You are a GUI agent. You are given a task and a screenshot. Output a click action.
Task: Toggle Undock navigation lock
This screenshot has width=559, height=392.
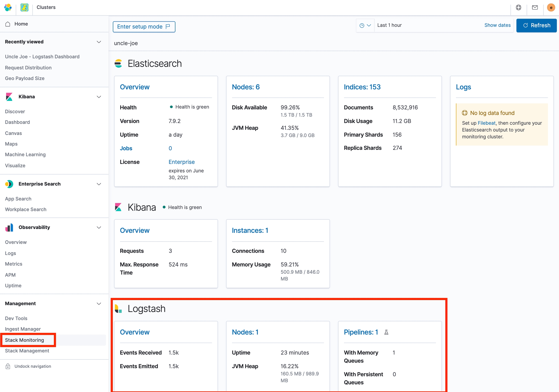click(8, 366)
